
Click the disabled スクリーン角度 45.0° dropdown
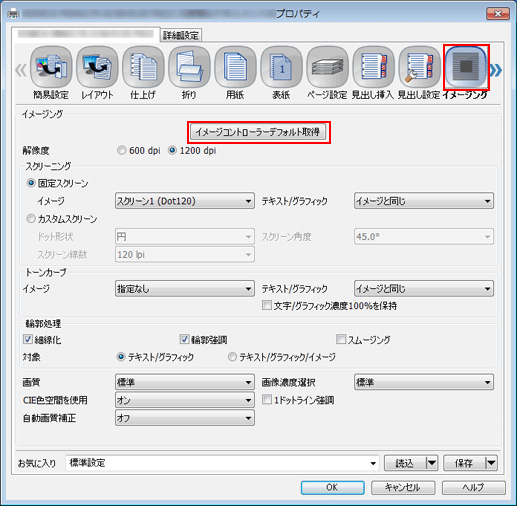click(x=424, y=237)
